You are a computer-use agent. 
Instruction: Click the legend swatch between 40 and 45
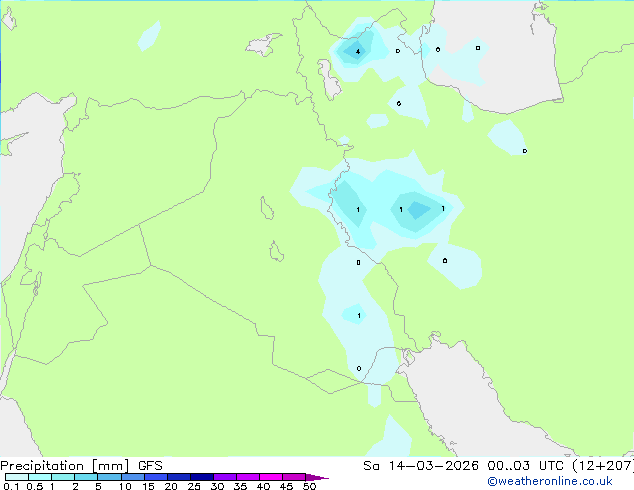pos(271,477)
